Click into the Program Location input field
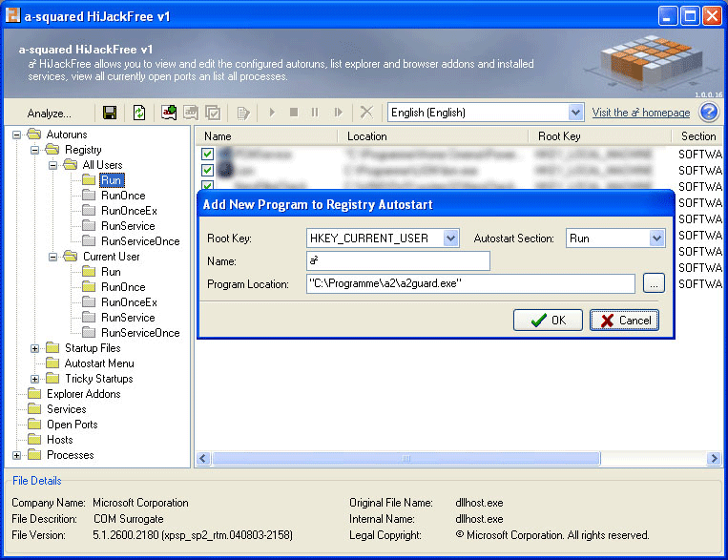 pyautogui.click(x=470, y=283)
